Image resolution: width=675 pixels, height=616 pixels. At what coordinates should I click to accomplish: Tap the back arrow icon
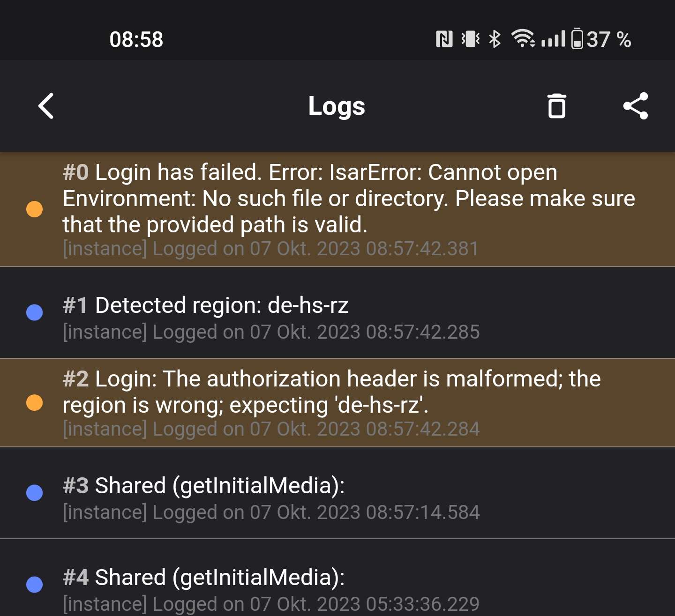(46, 106)
